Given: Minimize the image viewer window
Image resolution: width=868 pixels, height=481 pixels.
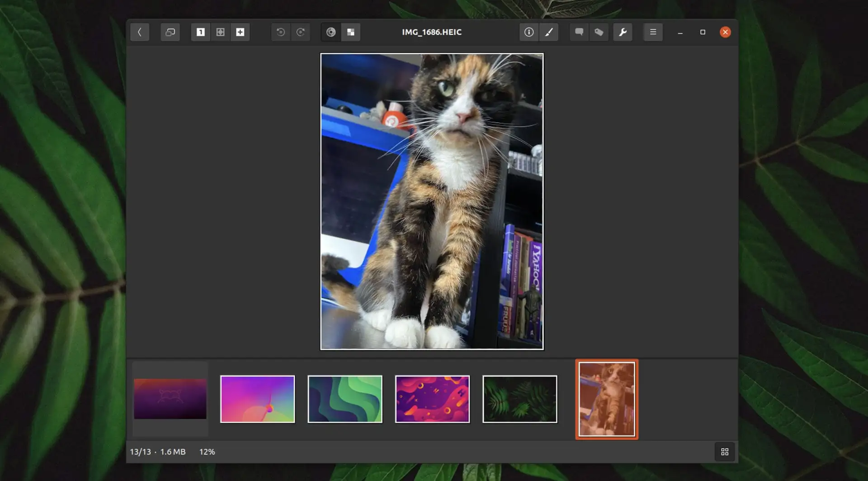Looking at the screenshot, I should [x=680, y=32].
